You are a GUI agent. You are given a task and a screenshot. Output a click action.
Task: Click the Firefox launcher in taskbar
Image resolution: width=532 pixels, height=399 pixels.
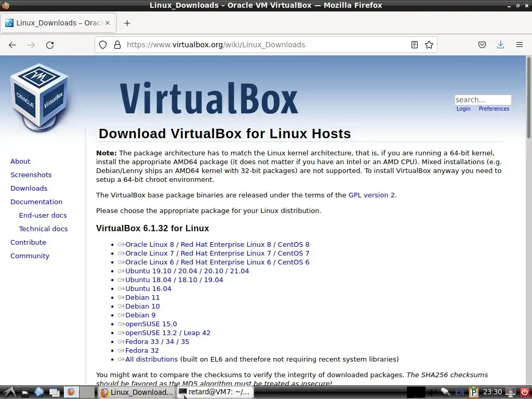[71, 392]
